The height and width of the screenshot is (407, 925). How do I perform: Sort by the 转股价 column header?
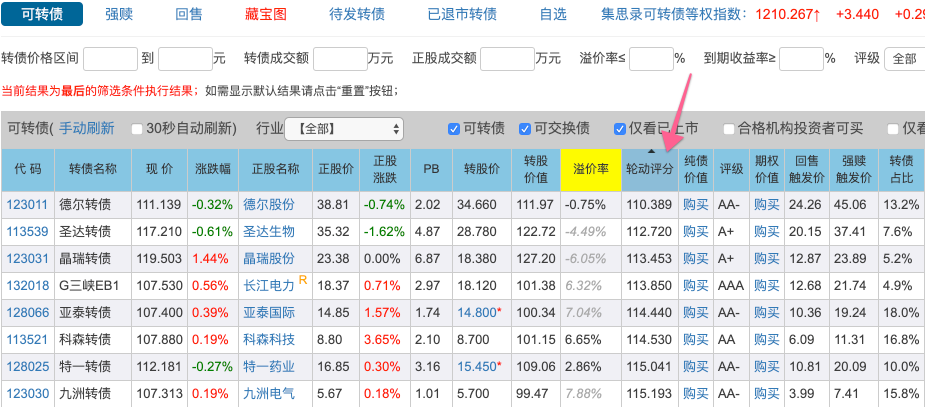481,169
